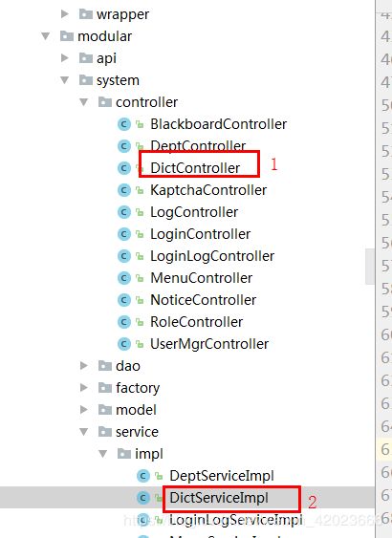Click the folder icon of the dao package
392x538 pixels.
click(x=105, y=366)
